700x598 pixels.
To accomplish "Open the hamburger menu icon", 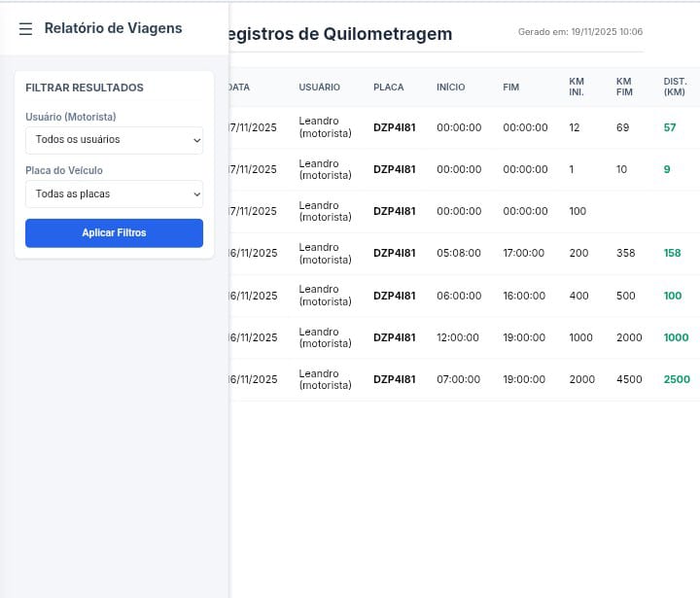I will coord(26,28).
